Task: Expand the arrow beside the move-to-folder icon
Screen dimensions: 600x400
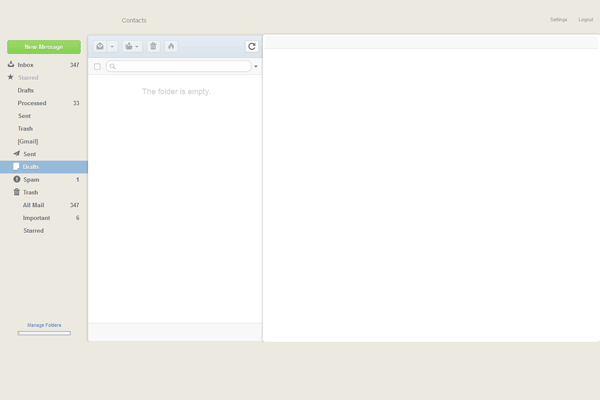Action: point(138,47)
